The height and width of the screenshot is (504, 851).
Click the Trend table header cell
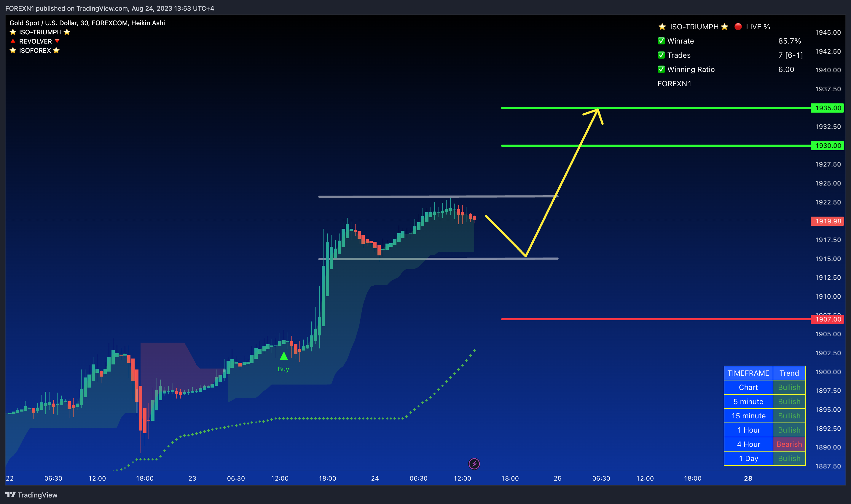coord(789,373)
